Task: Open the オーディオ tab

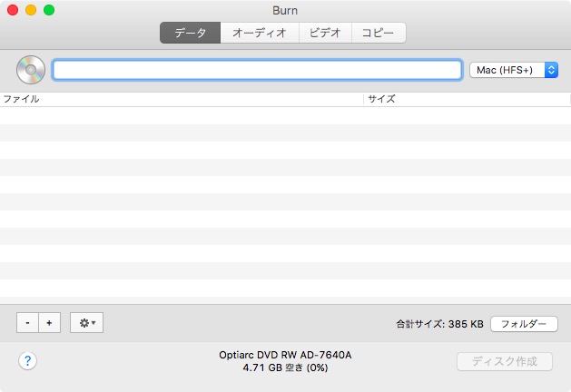Action: (259, 33)
